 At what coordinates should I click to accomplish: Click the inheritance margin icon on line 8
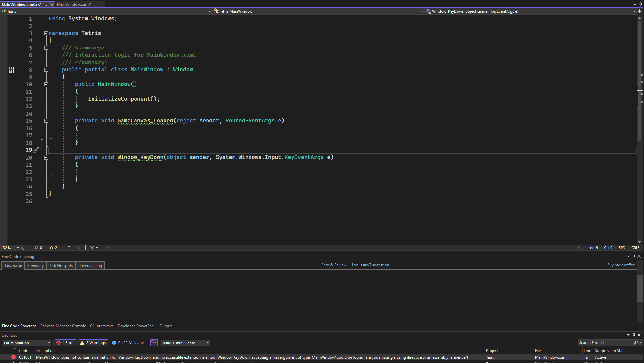pos(11,70)
